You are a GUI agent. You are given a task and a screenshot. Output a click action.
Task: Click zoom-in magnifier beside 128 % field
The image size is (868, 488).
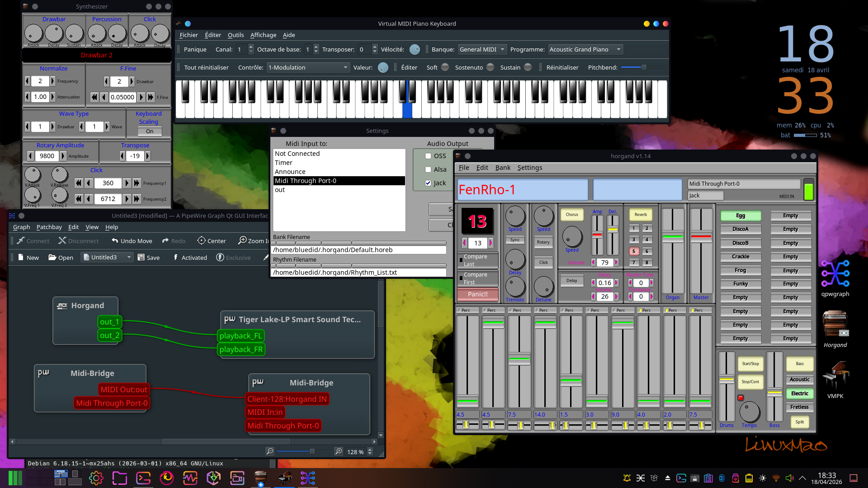pyautogui.click(x=338, y=451)
